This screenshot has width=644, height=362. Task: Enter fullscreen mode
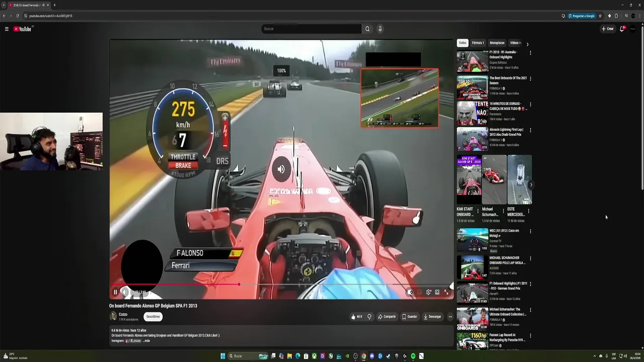pyautogui.click(x=446, y=292)
